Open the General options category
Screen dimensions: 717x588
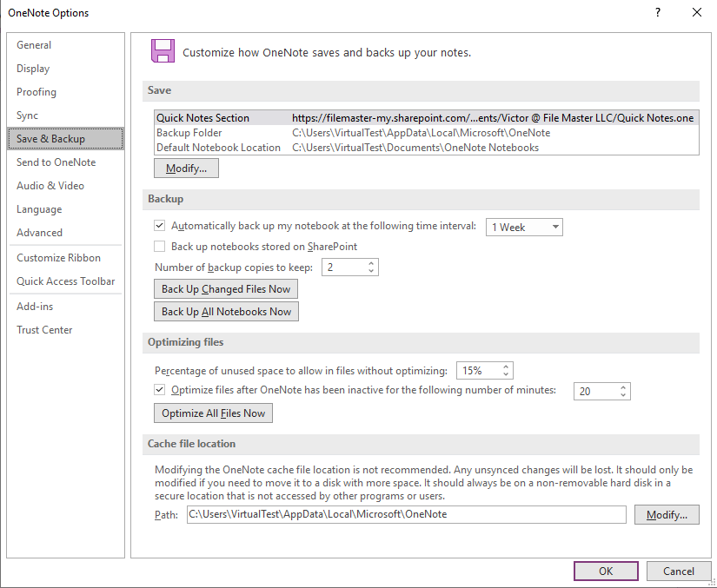[x=65, y=45]
